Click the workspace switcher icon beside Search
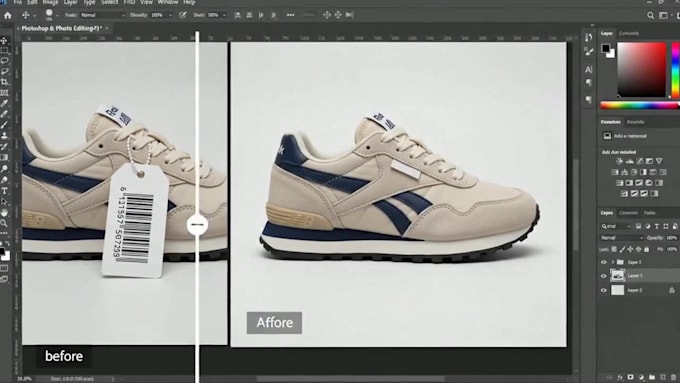This screenshot has width=680, height=383. point(663,15)
